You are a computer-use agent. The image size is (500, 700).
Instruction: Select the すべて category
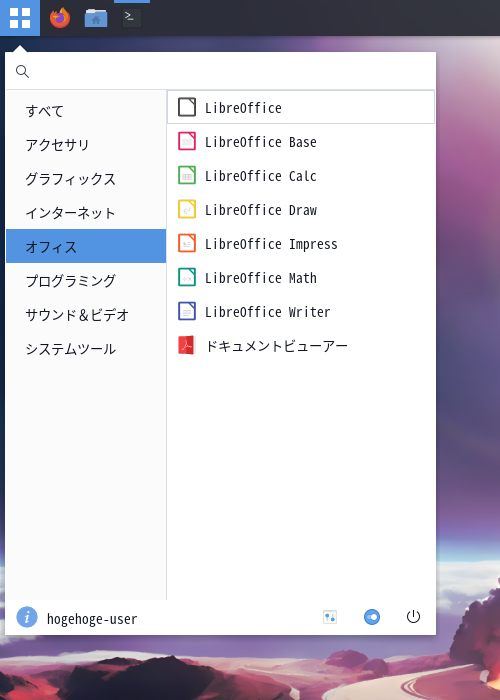pos(86,111)
